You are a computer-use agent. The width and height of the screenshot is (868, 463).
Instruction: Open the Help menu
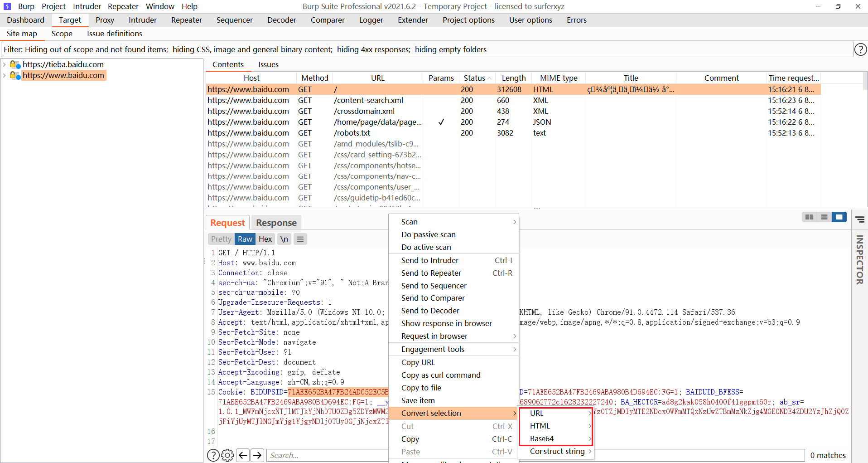189,6
